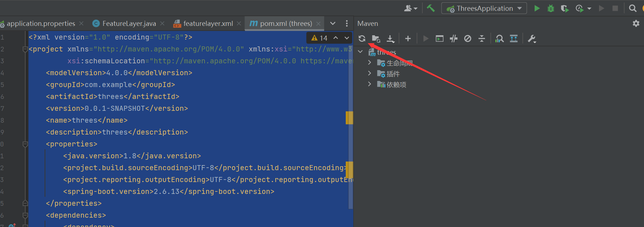Go to previous highlighted problem arrow
The image size is (644, 227).
point(336,38)
